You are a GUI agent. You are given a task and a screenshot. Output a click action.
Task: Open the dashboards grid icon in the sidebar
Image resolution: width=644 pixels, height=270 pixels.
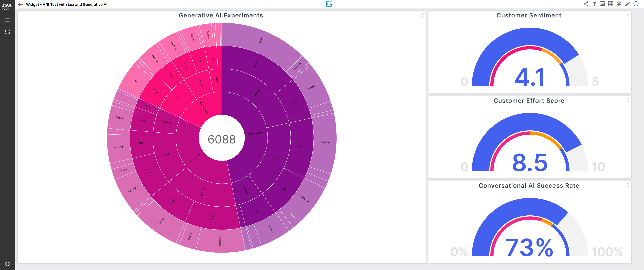[x=7, y=32]
